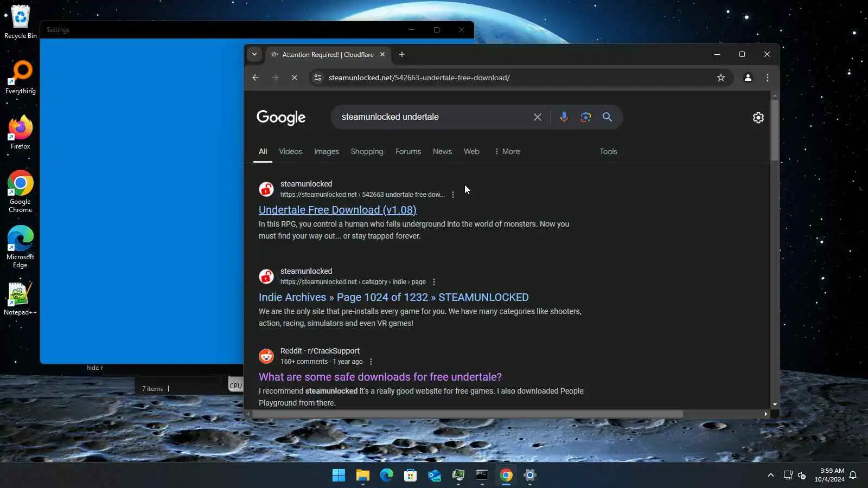
Task: Open options for the Reddit CrackSupport result
Action: tap(371, 362)
